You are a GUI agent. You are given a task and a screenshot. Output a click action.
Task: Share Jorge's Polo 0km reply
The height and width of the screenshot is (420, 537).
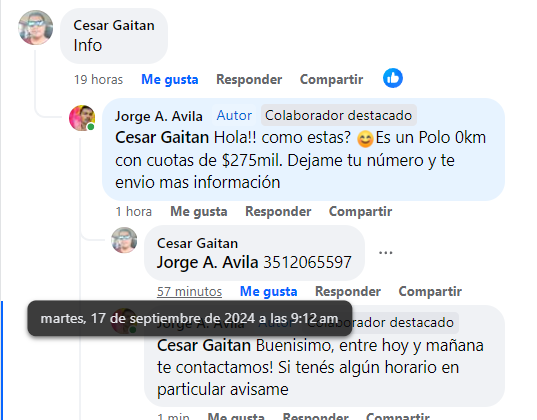coord(360,211)
